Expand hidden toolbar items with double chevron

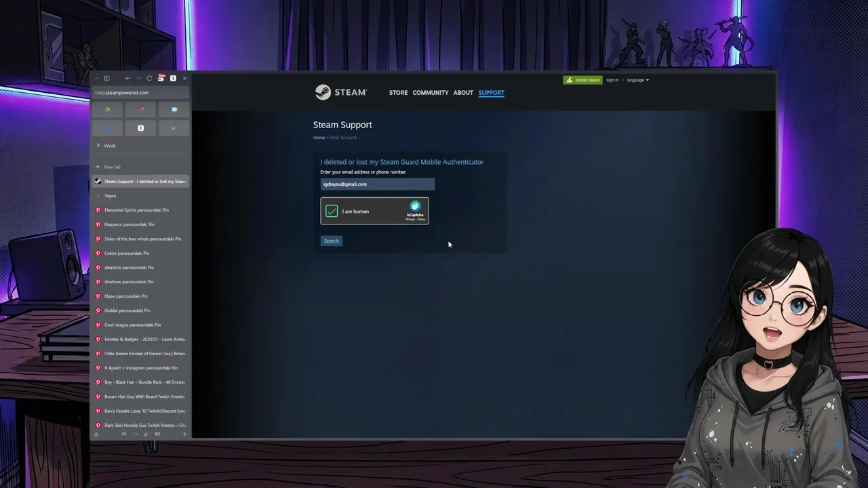pos(184,78)
